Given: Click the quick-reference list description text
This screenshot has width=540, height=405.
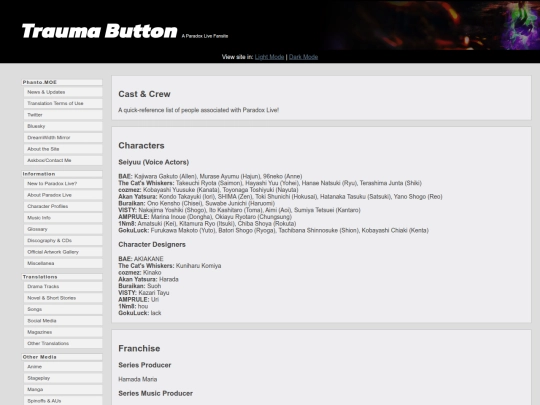Looking at the screenshot, I should (199, 110).
